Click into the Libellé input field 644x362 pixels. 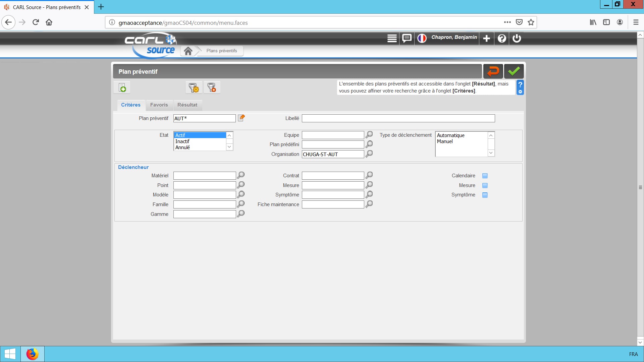coord(398,118)
